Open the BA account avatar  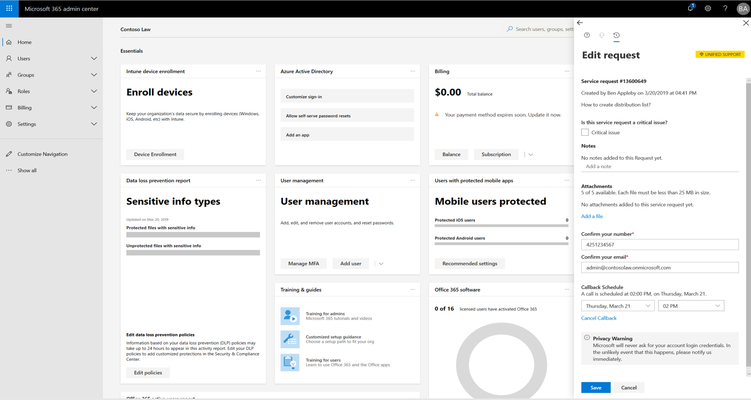click(x=742, y=9)
